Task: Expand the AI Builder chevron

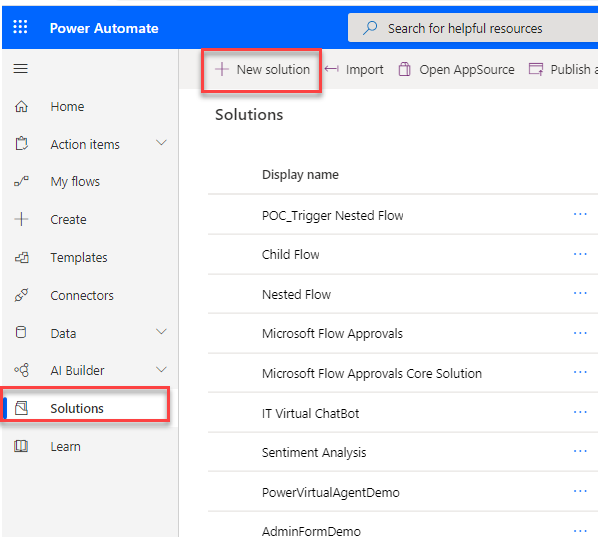Action: pos(161,370)
